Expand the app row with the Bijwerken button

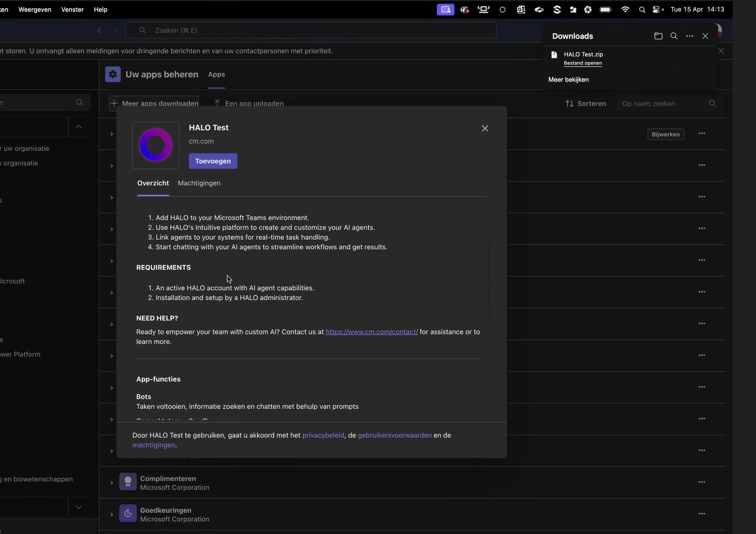tap(112, 135)
